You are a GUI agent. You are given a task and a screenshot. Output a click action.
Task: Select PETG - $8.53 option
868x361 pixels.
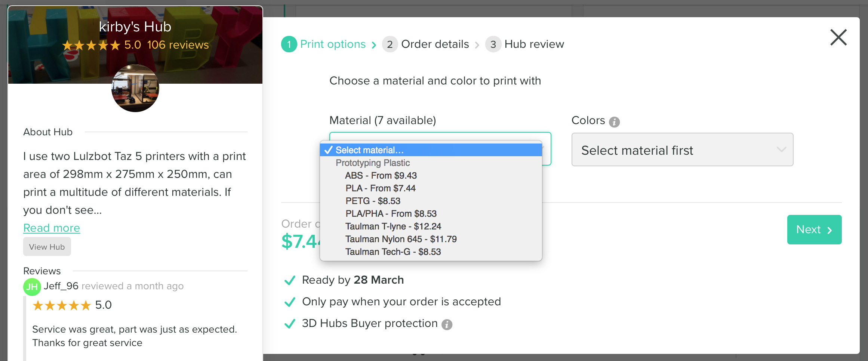[373, 201]
